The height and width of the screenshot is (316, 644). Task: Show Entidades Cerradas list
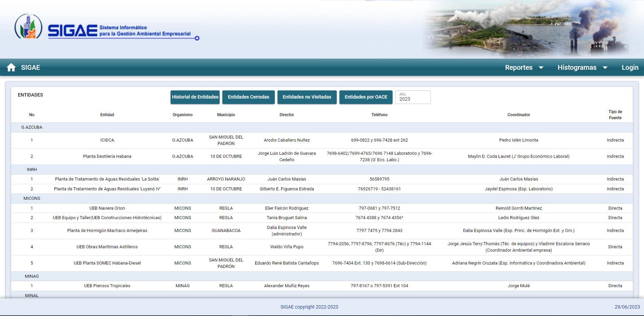click(x=248, y=97)
